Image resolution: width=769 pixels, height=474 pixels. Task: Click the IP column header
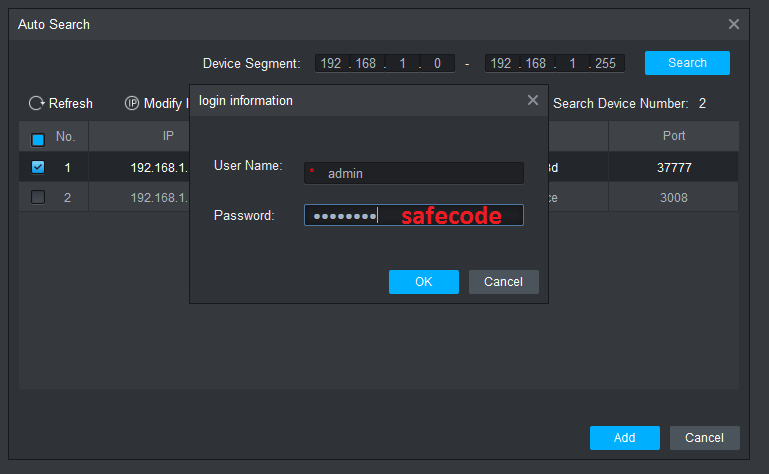(x=168, y=136)
